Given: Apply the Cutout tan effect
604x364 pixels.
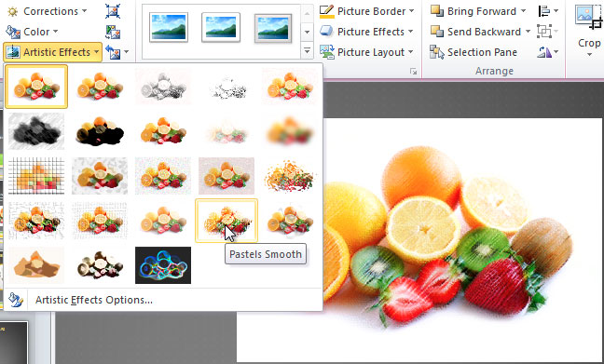Looking at the screenshot, I should point(36,265).
